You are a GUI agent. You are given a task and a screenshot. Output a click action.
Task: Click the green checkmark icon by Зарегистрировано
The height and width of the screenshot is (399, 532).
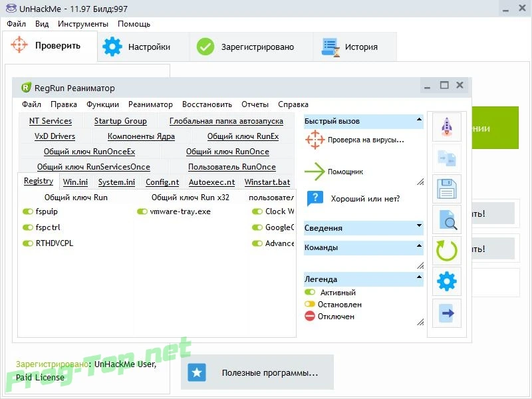tap(205, 47)
